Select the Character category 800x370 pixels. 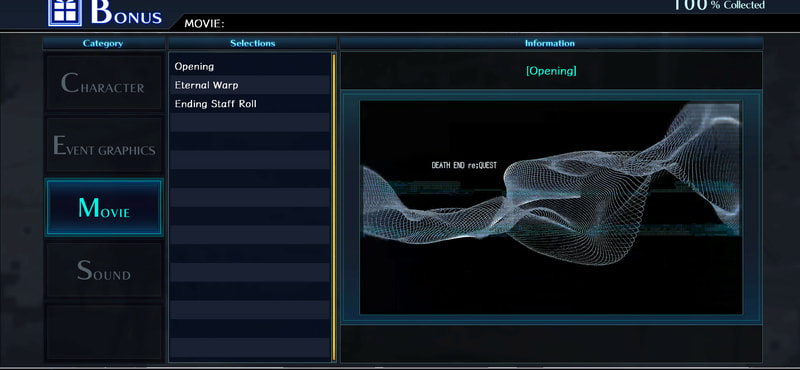coord(104,83)
